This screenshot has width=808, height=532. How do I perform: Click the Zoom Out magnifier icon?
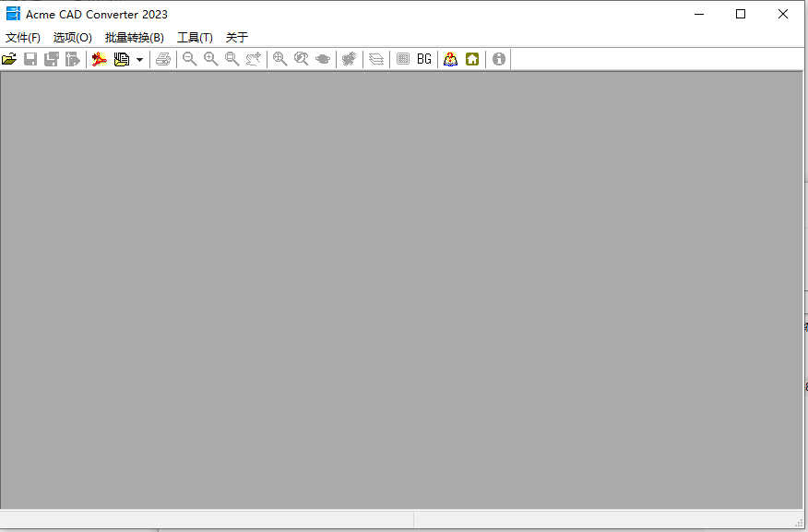pyautogui.click(x=190, y=59)
